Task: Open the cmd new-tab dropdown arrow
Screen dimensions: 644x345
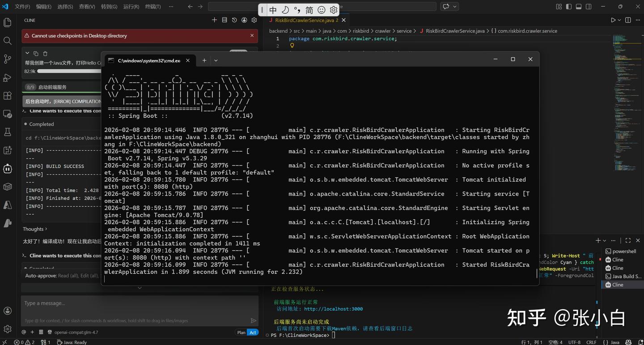Action: (x=216, y=60)
